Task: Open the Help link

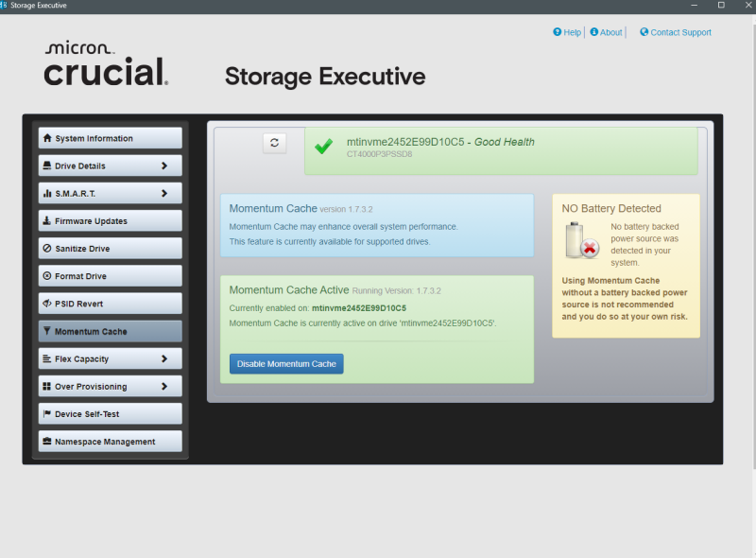Action: tap(573, 32)
